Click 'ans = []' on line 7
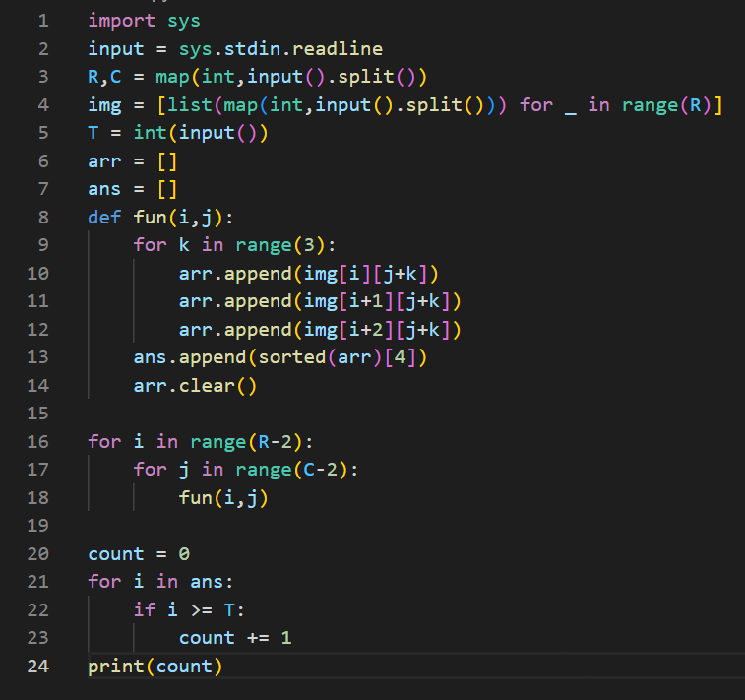 coord(133,189)
